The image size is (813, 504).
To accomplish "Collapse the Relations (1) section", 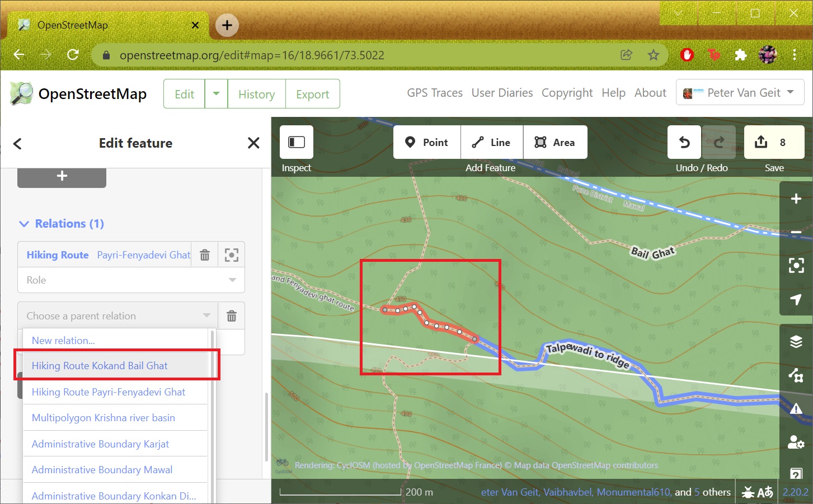I will (62, 224).
